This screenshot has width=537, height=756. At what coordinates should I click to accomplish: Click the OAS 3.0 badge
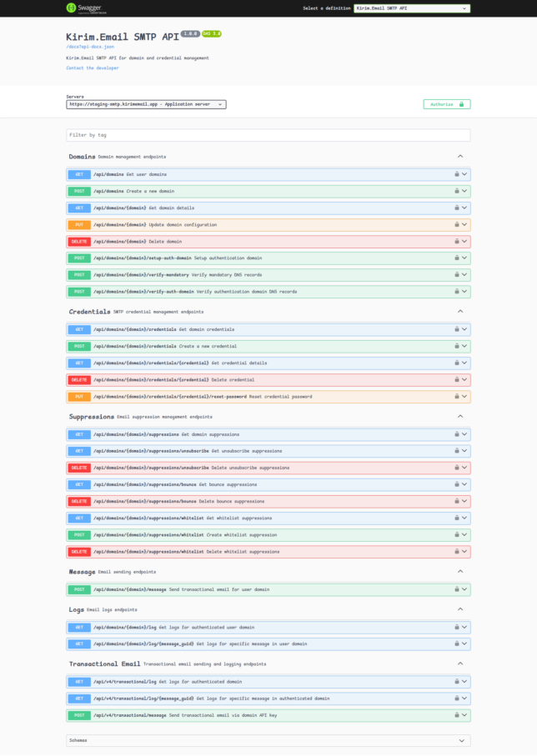click(x=211, y=33)
